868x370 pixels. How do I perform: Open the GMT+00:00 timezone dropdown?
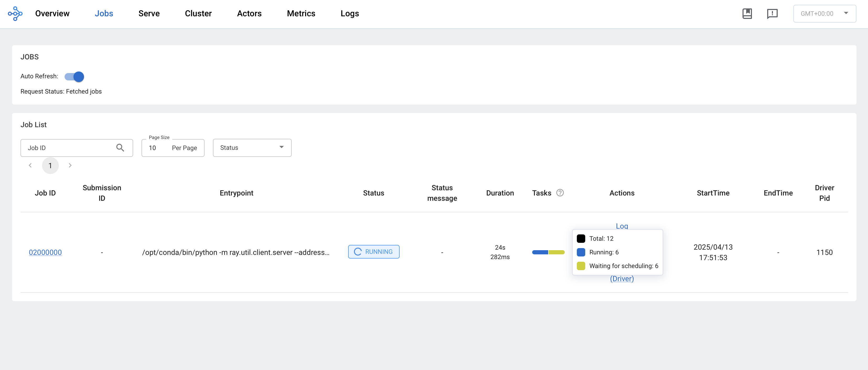pos(824,14)
